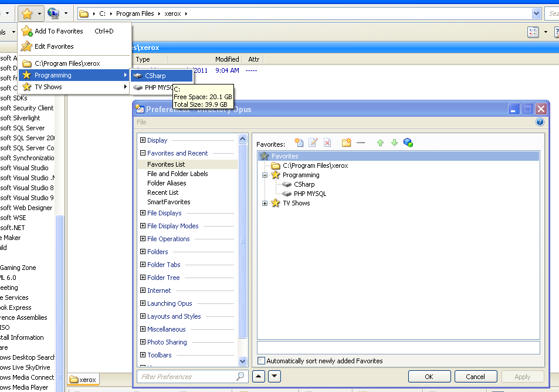Open the dropdown arrow beside the computer icon
The height and width of the screenshot is (392, 559).
pyautogui.click(x=66, y=13)
